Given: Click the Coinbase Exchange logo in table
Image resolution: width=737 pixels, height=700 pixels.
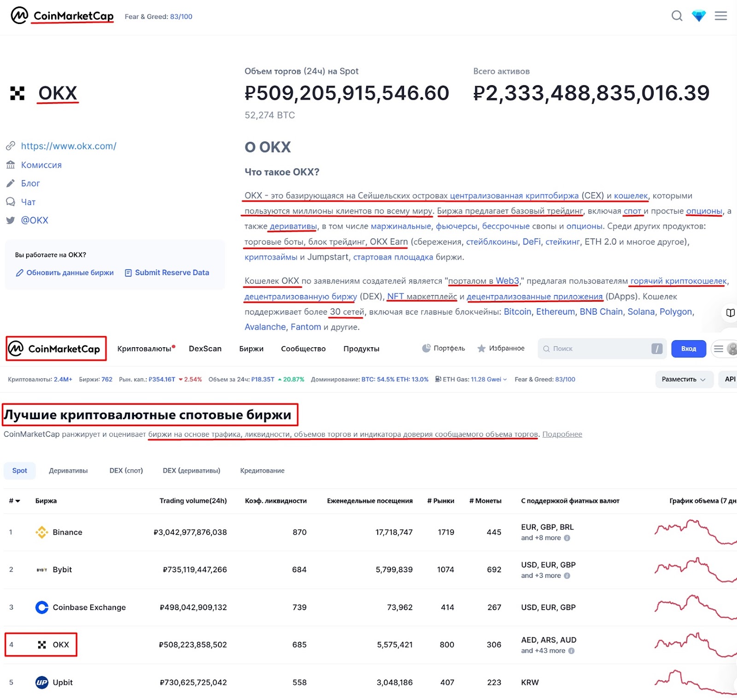Looking at the screenshot, I should coord(42,607).
